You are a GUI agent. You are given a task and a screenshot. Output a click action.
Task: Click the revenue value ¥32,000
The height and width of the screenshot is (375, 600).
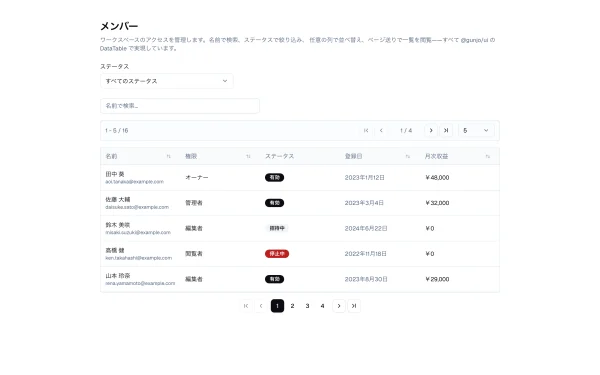pyautogui.click(x=437, y=203)
